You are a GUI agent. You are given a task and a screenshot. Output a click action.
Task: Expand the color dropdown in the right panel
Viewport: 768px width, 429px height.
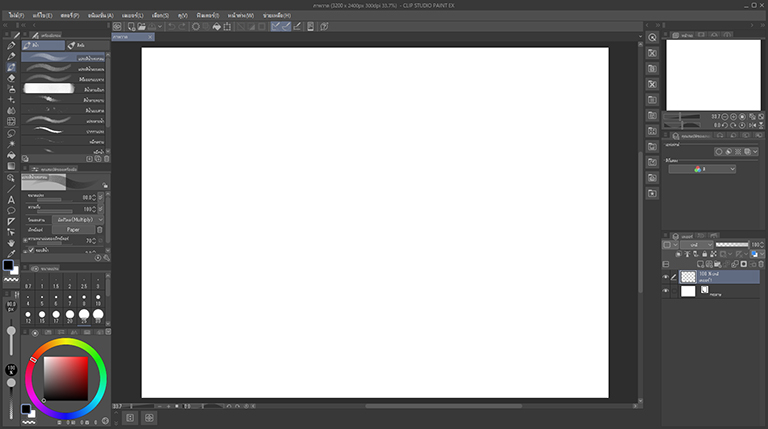(x=701, y=170)
